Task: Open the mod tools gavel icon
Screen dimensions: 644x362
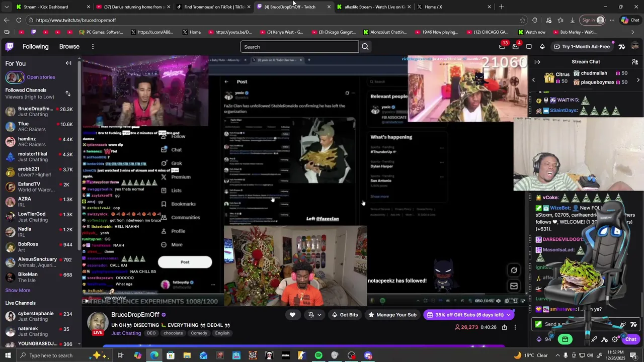Action: coord(605,339)
